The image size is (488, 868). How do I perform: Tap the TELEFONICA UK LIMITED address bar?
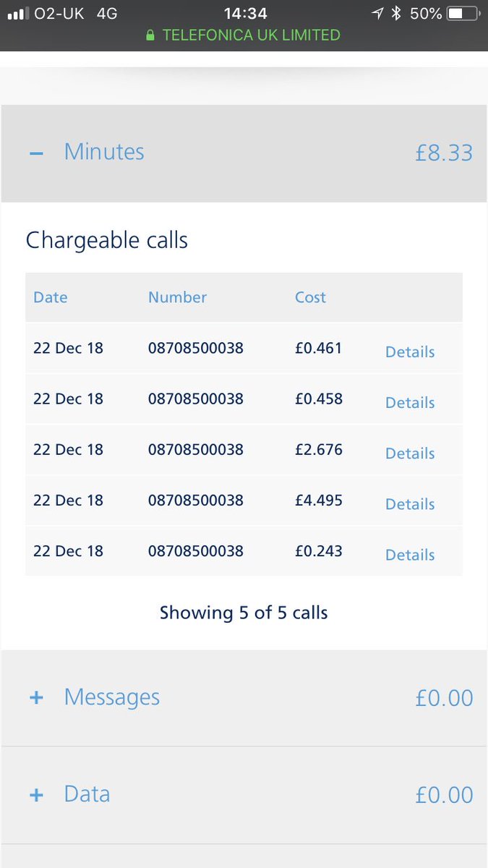point(244,35)
